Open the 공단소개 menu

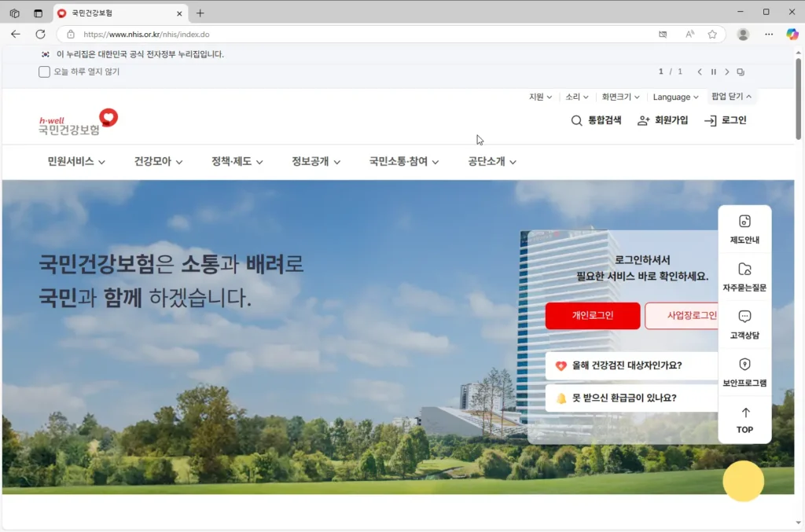click(x=492, y=162)
